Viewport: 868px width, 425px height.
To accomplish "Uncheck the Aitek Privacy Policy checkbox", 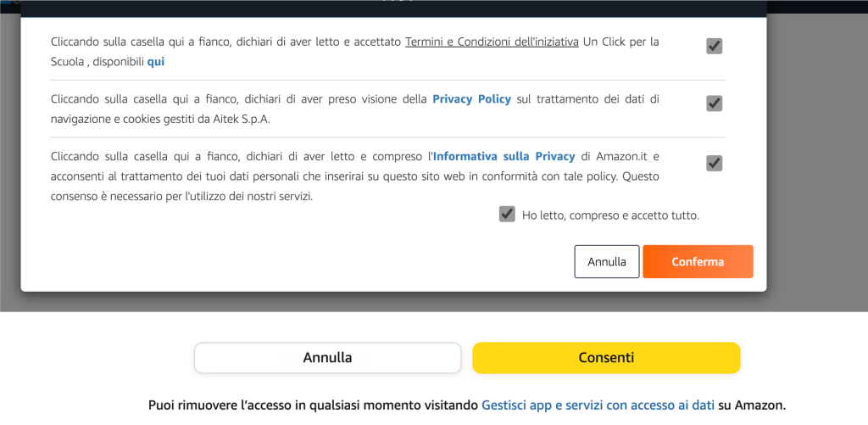I will click(715, 103).
